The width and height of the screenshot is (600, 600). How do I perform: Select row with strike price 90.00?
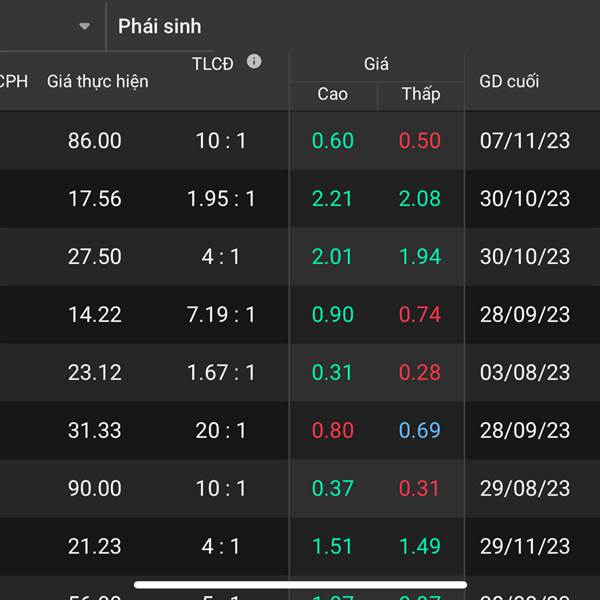click(x=95, y=489)
